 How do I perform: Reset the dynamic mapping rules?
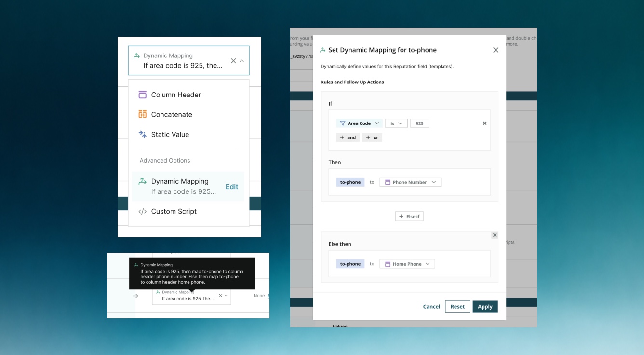[x=457, y=307]
